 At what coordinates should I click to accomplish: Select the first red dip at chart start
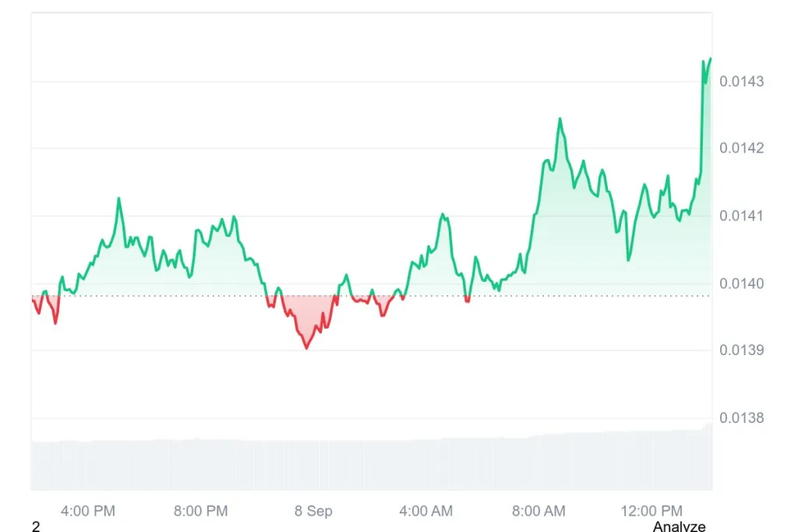46,308
